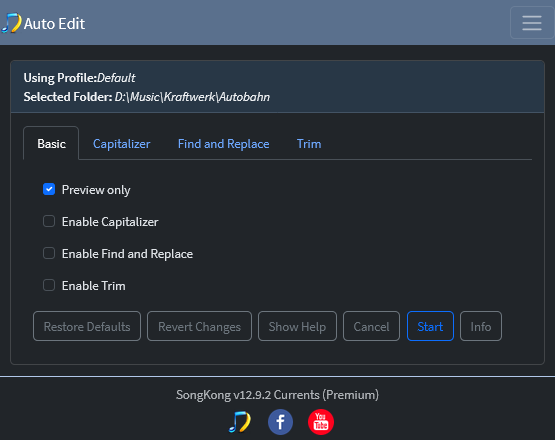Click the SongKong logo next to Auto Edit

point(11,23)
